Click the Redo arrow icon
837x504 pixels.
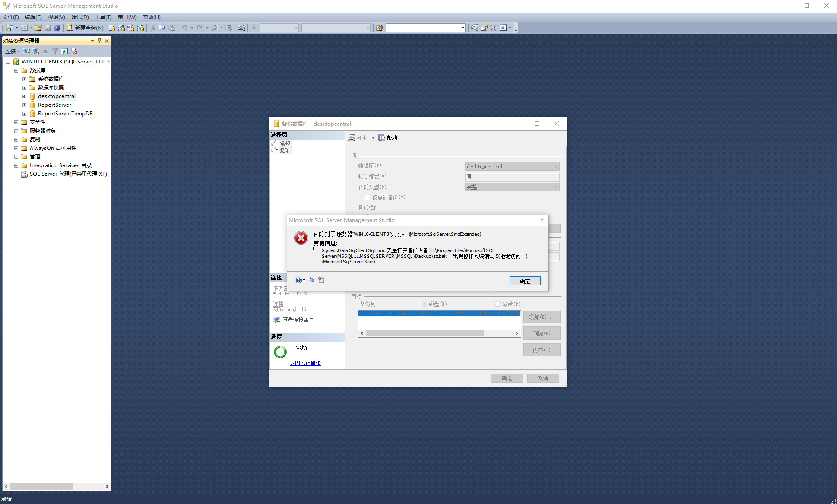click(200, 28)
